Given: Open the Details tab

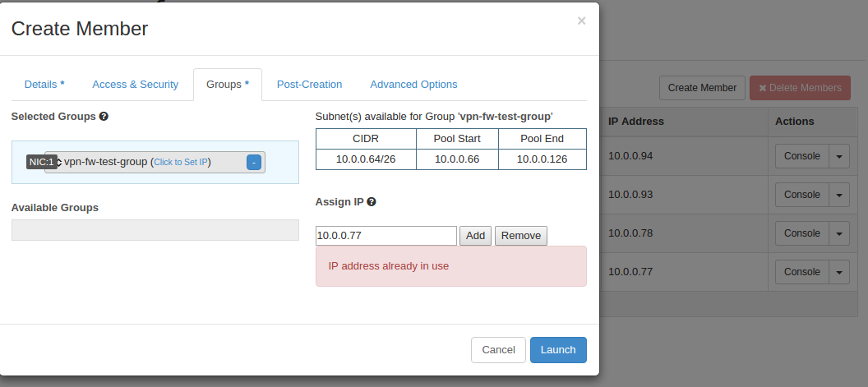Looking at the screenshot, I should (44, 85).
